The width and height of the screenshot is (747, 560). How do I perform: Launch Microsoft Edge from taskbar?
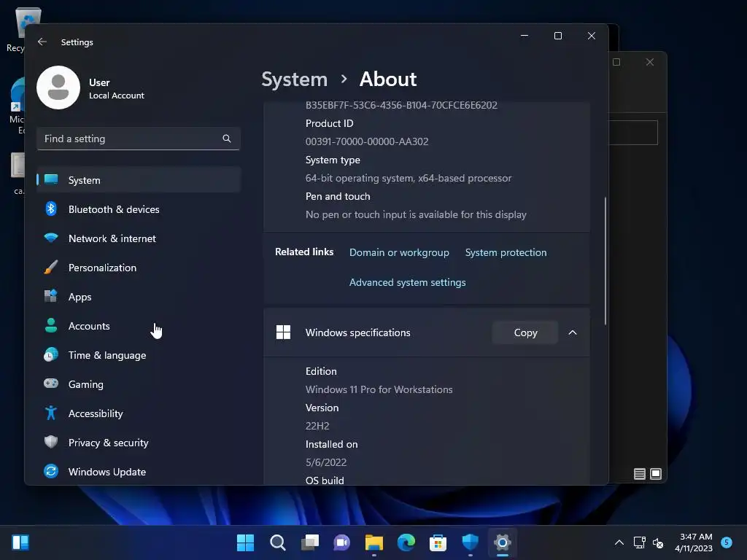(x=406, y=542)
